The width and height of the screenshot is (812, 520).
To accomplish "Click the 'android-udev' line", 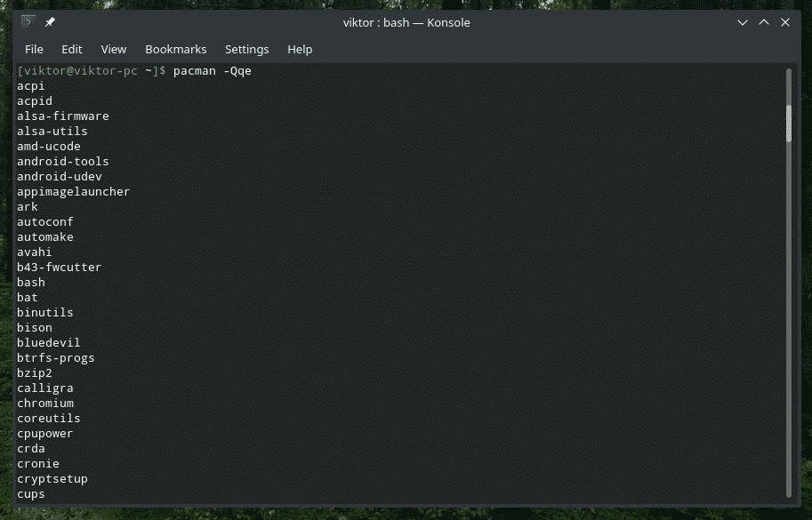I will pos(59,176).
